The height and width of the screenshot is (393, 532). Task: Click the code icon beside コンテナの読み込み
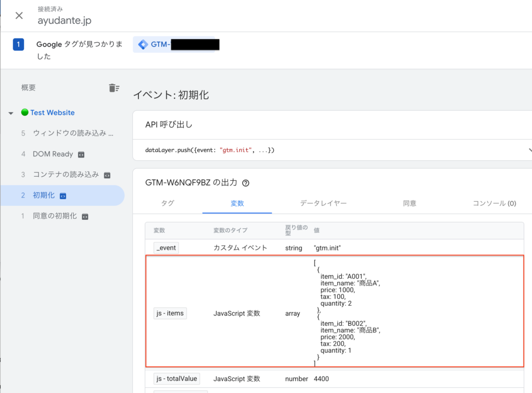tap(107, 175)
